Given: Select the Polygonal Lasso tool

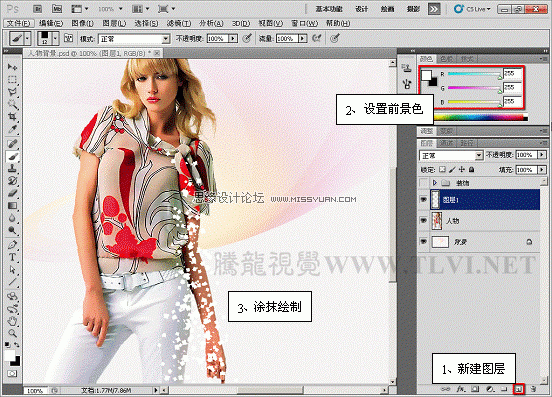Looking at the screenshot, I should 12,92.
